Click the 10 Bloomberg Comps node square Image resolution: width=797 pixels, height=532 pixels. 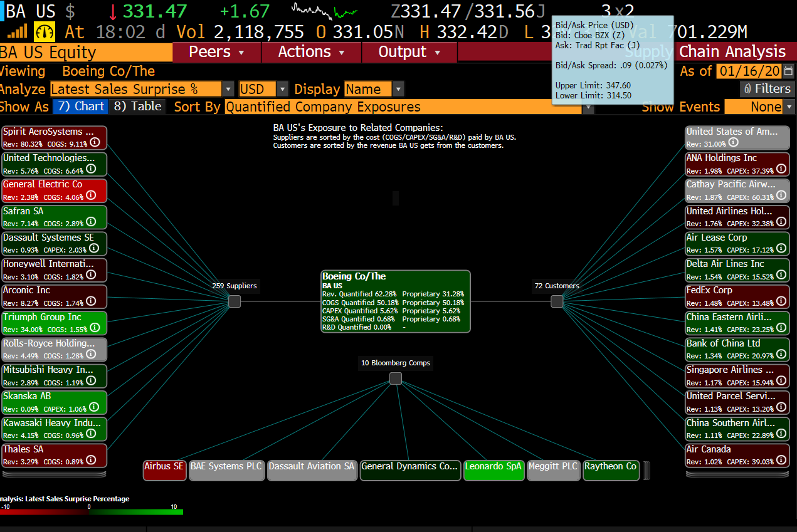[x=395, y=378]
